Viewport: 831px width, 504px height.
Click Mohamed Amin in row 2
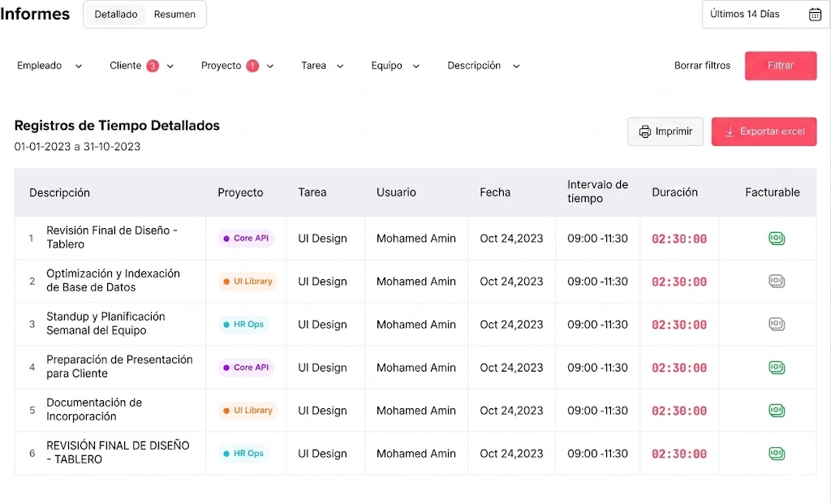416,282
